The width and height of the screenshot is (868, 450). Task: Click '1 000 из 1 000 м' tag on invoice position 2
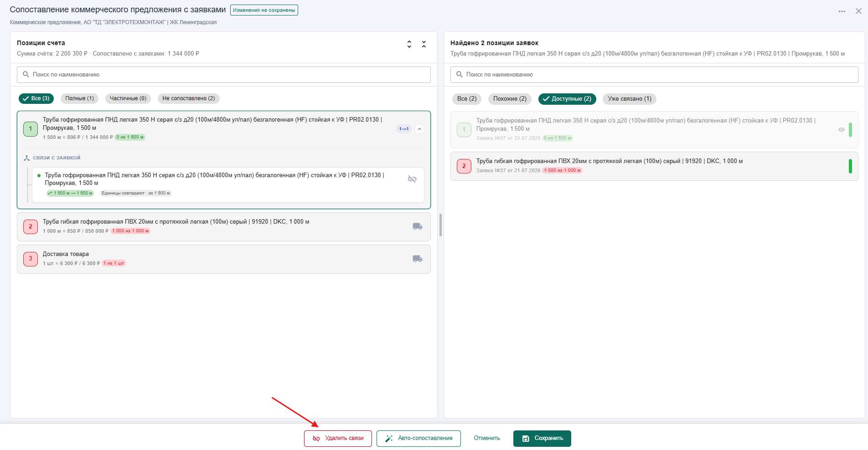tap(130, 231)
